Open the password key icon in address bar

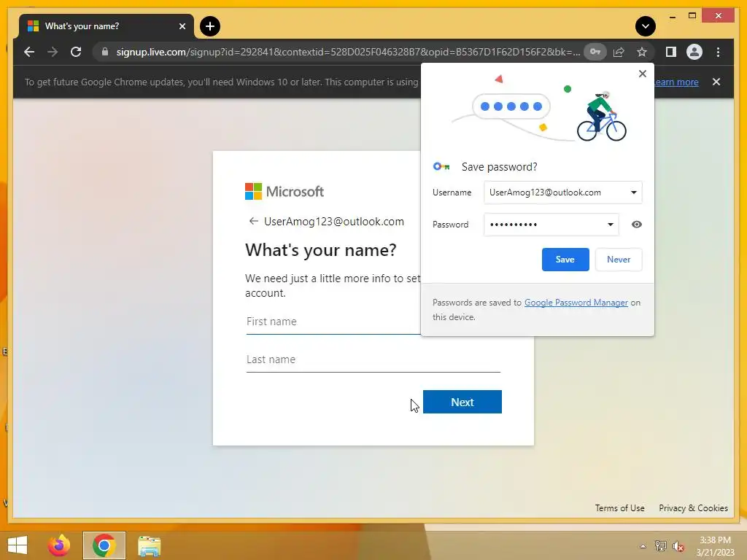tap(595, 52)
